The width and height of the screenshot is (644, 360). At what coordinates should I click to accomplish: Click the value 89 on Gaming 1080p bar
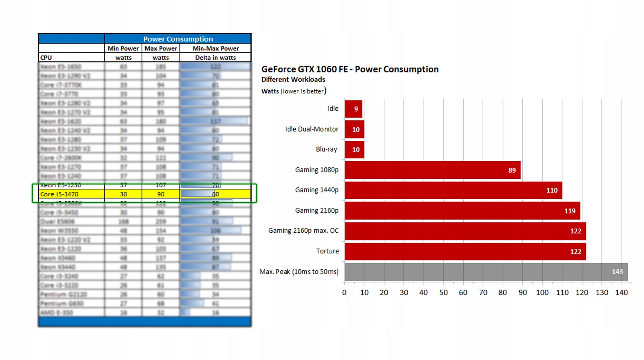(x=512, y=170)
